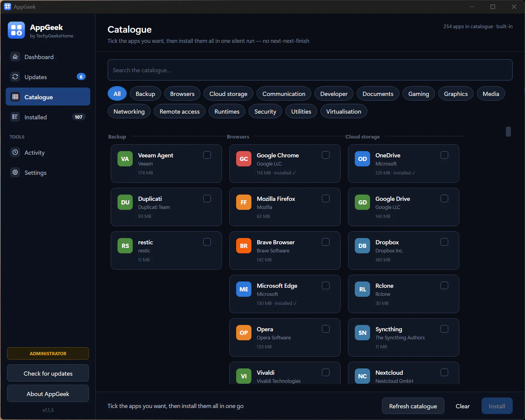
Task: Tick the Mozilla Firefox checkbox
Action: tap(326, 198)
